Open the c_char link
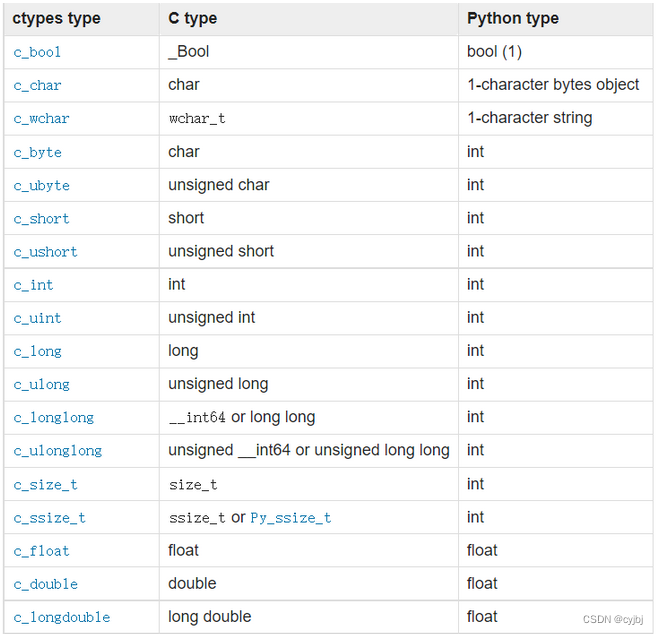 click(37, 86)
